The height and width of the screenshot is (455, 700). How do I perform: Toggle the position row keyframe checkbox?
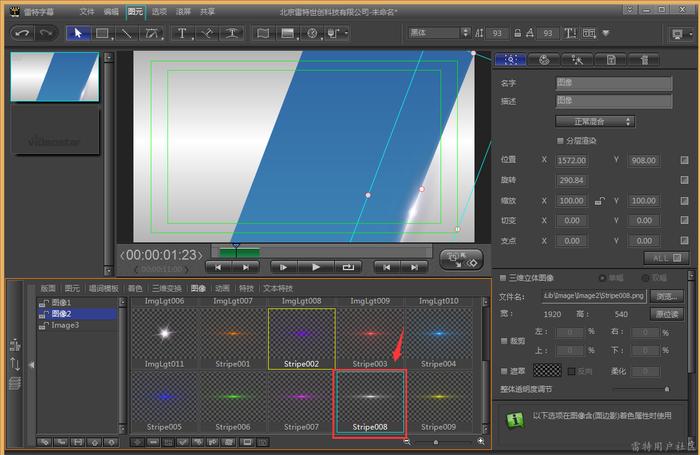(684, 160)
